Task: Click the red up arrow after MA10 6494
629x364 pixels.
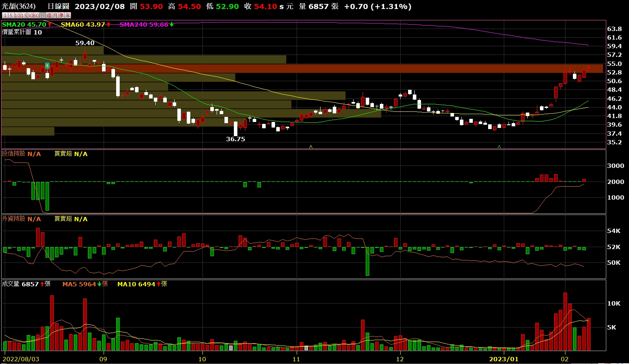Action: [x=159, y=284]
